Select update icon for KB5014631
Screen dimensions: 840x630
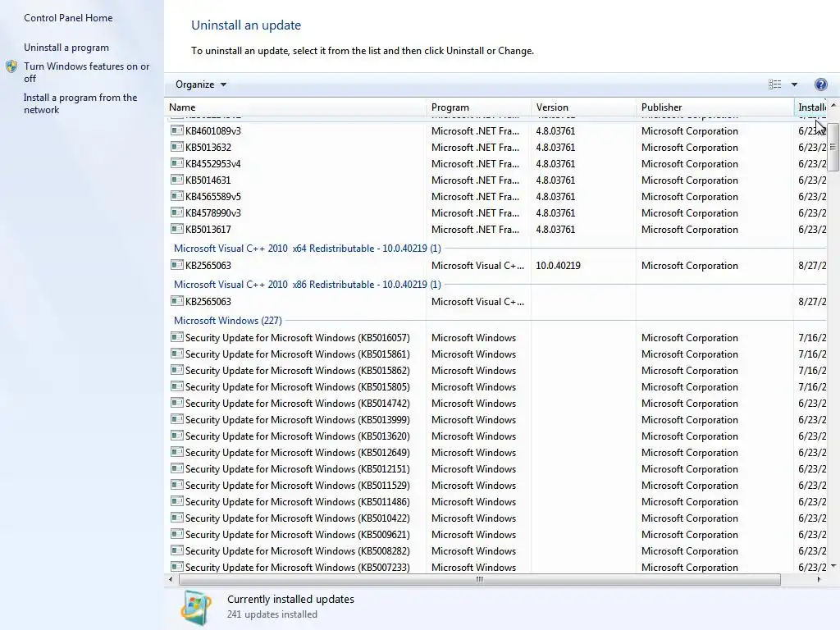point(177,180)
